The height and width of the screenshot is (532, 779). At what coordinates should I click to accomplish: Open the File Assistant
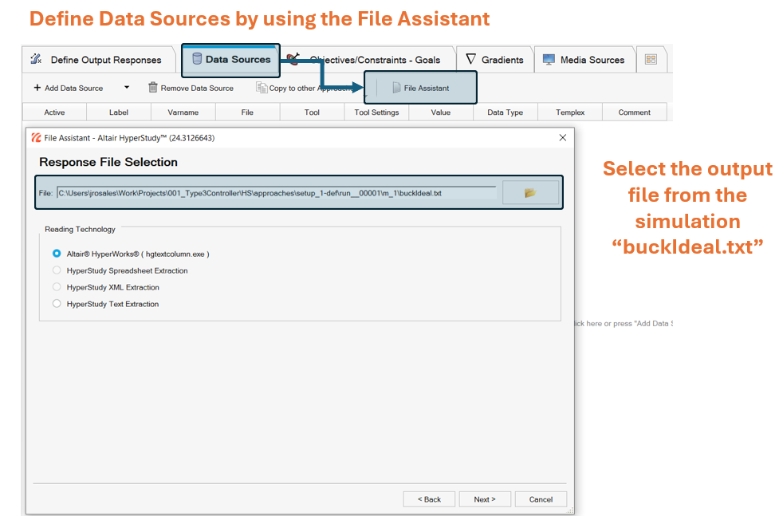tap(421, 88)
